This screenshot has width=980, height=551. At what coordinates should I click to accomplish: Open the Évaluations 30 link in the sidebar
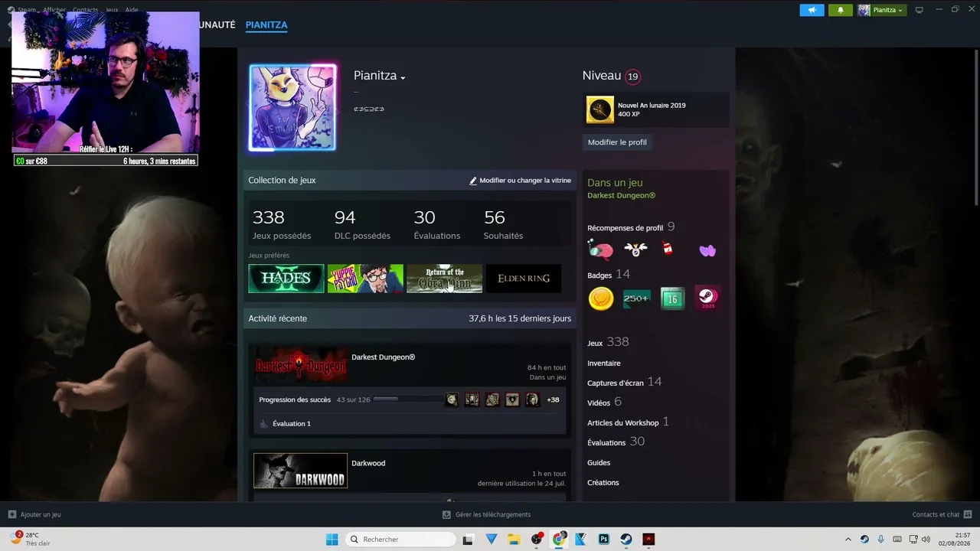click(x=616, y=442)
